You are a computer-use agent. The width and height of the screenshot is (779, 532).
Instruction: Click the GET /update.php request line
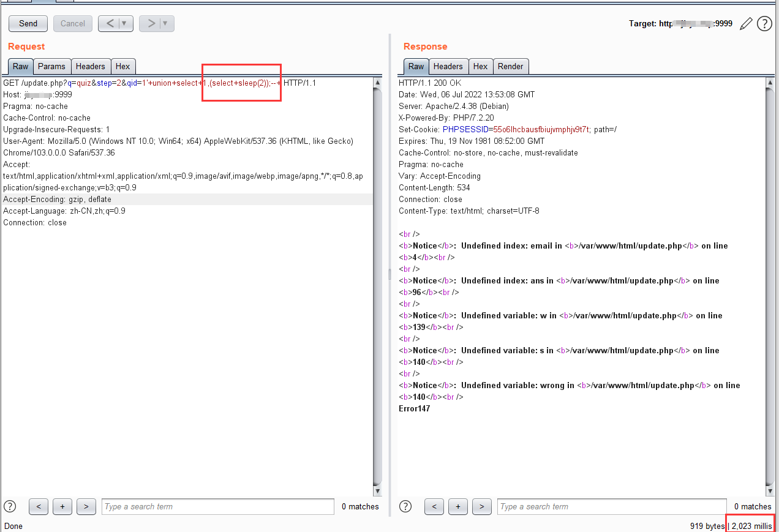[159, 83]
